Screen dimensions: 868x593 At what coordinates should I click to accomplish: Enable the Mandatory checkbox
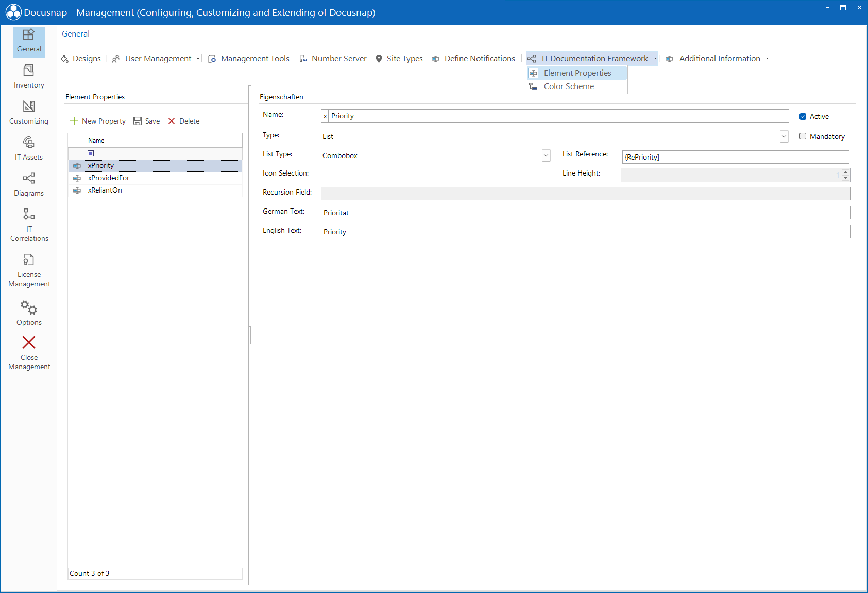pyautogui.click(x=803, y=136)
